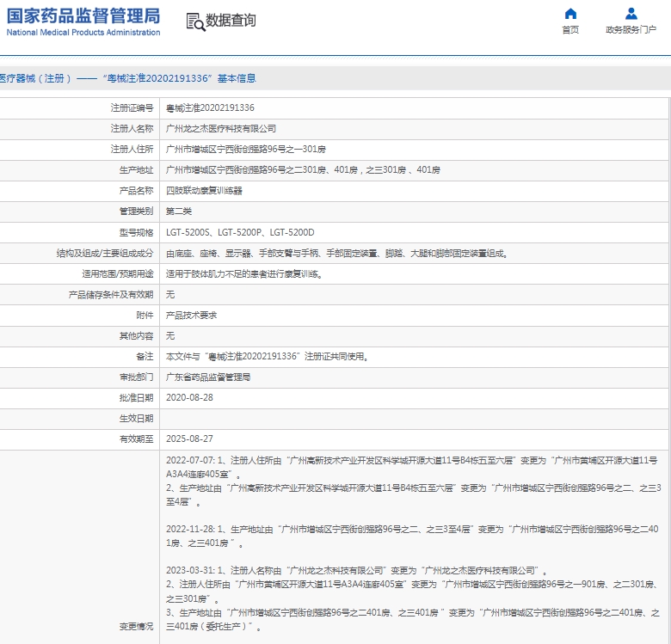The image size is (671, 644).
Task: Select expiry date 2025-08-27
Action: pos(189,439)
